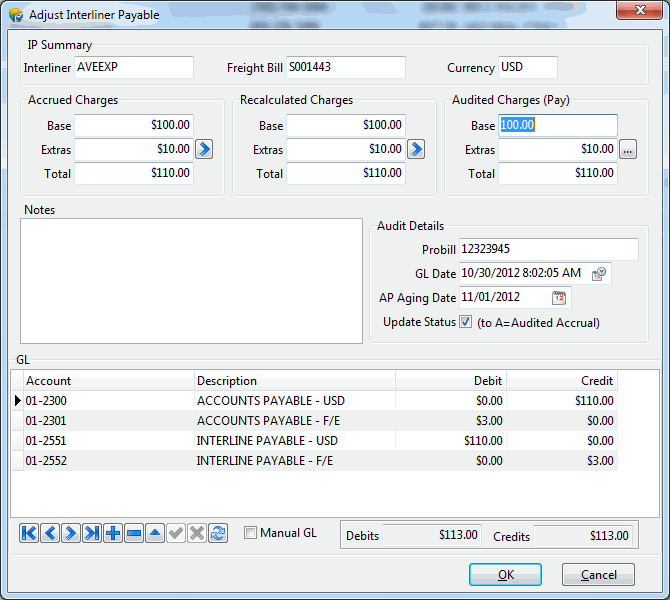
Task: Click inside the Notes text area
Action: pos(191,281)
